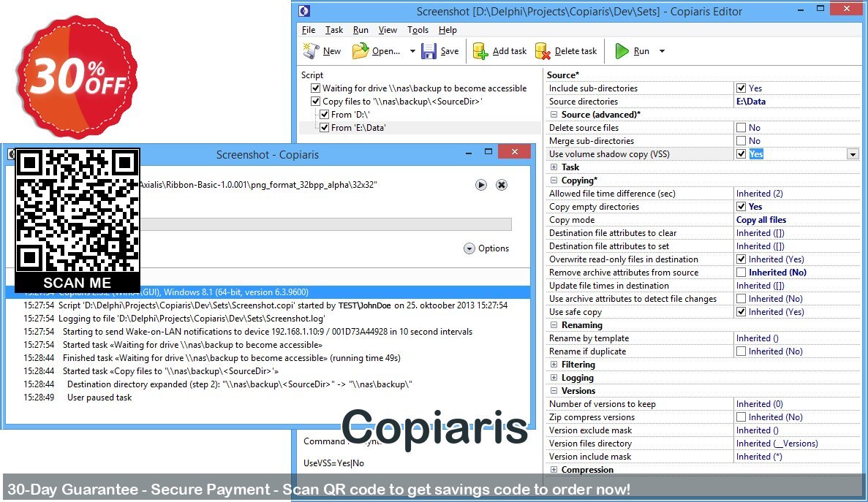
Task: Open the File menu
Action: (x=309, y=30)
